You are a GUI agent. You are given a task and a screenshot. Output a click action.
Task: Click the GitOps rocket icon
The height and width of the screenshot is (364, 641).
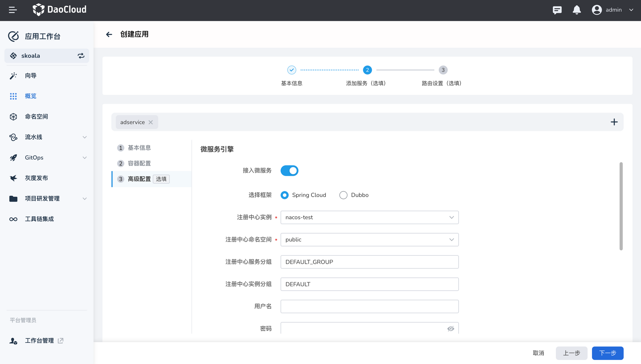pyautogui.click(x=13, y=158)
